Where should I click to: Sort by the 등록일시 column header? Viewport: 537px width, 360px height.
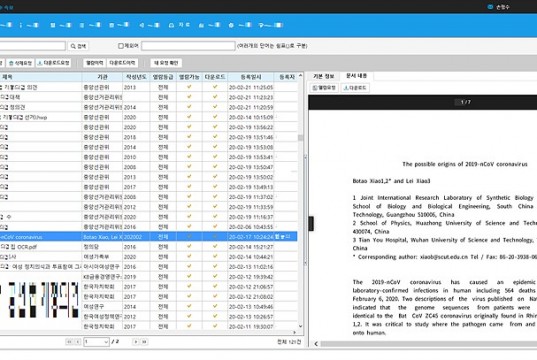pyautogui.click(x=251, y=77)
